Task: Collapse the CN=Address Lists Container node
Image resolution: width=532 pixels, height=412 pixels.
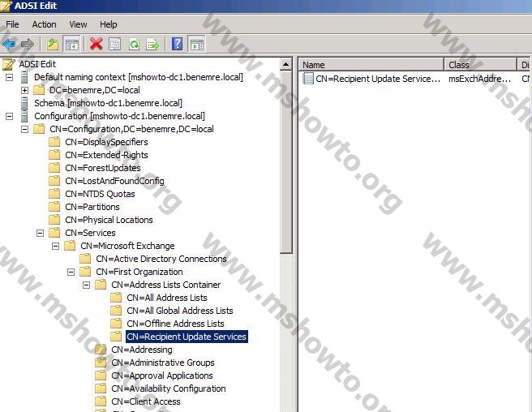Action: 86,285
